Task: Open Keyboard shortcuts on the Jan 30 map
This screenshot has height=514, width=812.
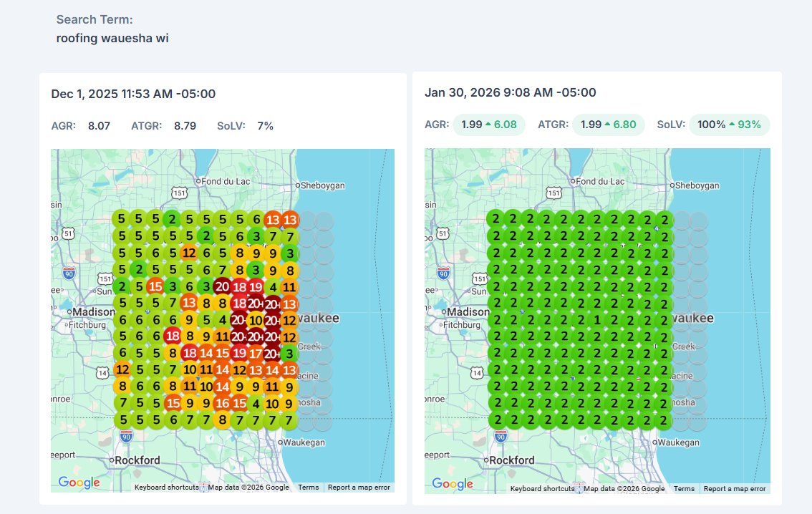Action: click(541, 489)
